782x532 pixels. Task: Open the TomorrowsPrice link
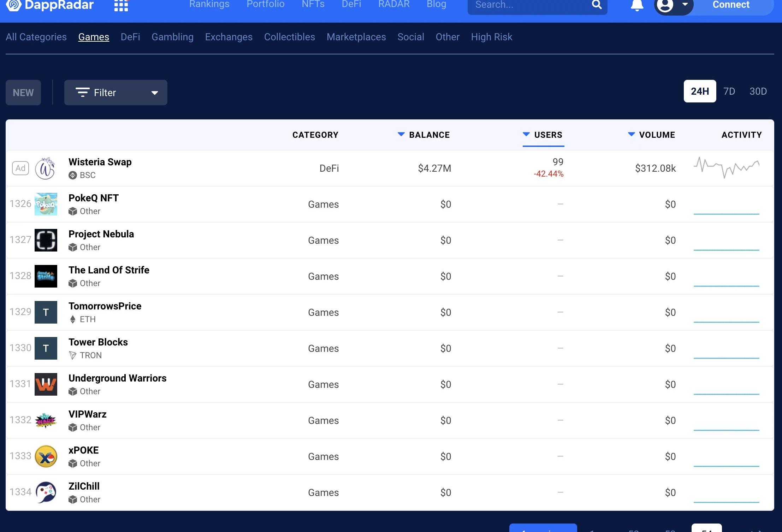pos(105,306)
